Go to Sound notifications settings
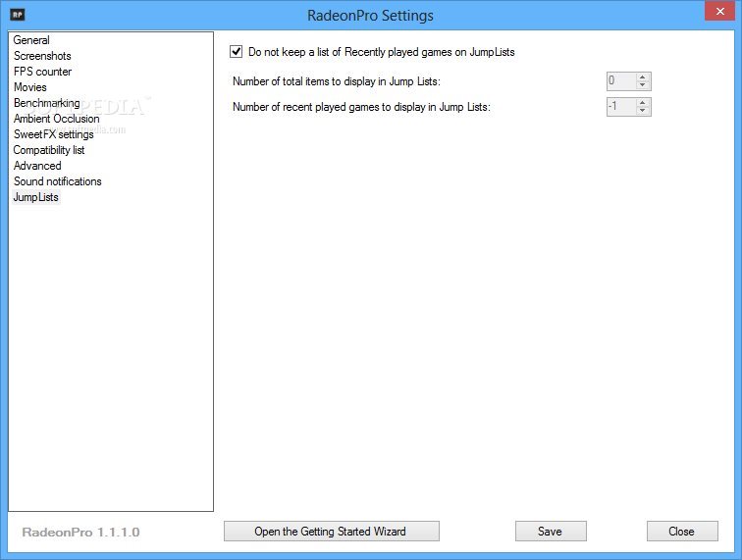This screenshot has height=560, width=742. click(57, 181)
